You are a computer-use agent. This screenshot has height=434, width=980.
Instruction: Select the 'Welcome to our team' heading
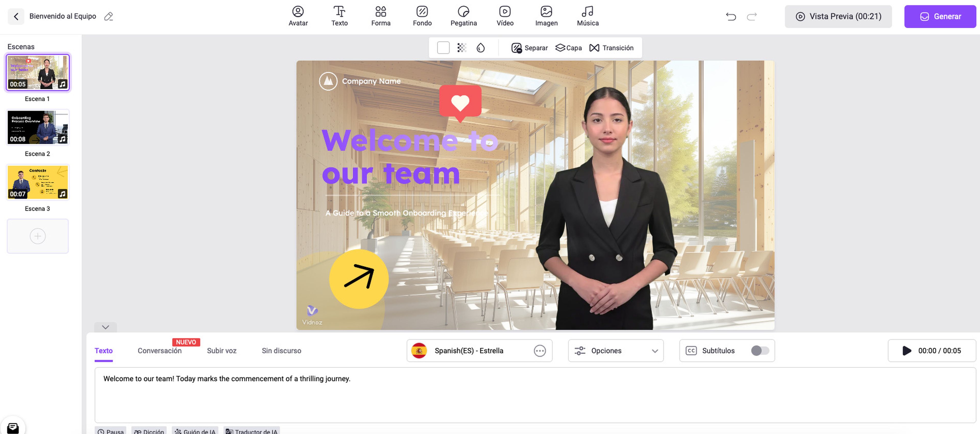tap(410, 157)
